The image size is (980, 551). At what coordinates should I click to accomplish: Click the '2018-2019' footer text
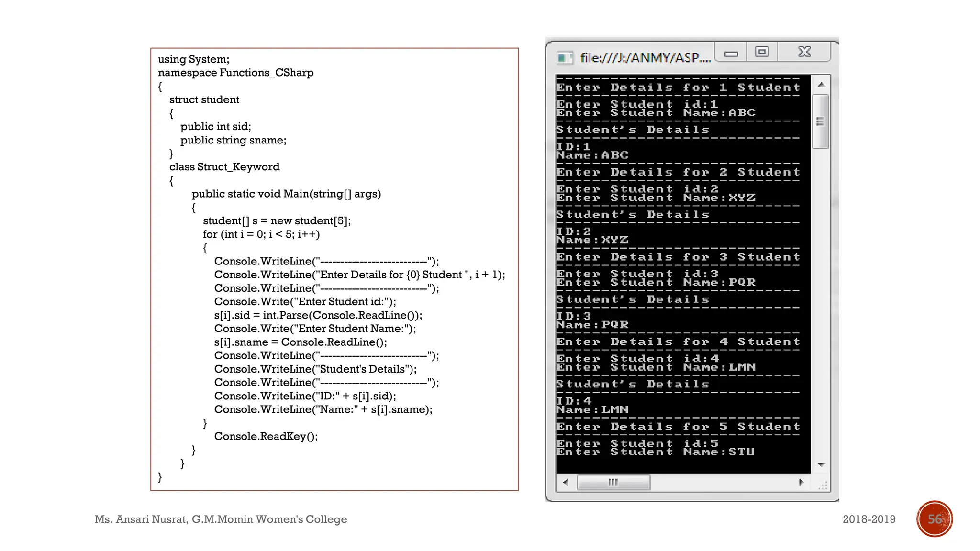pos(869,519)
